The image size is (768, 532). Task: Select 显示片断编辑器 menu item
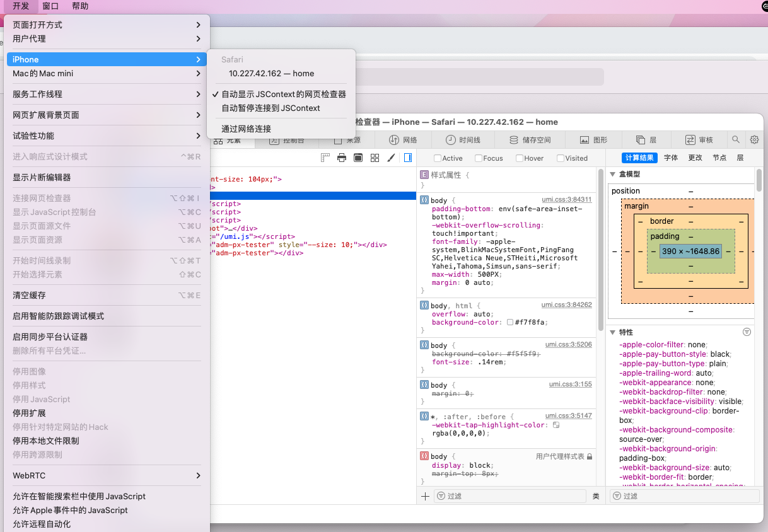(x=107, y=177)
